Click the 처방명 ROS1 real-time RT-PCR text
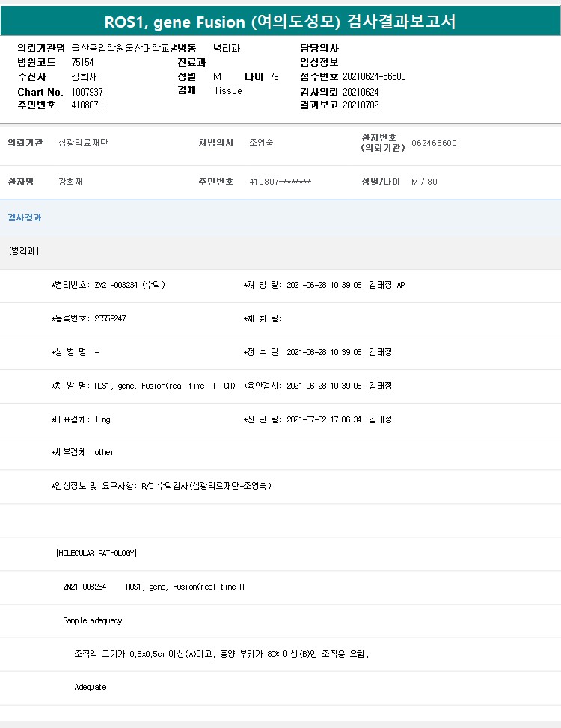Viewport: 561px width, 728px height. (x=165, y=386)
